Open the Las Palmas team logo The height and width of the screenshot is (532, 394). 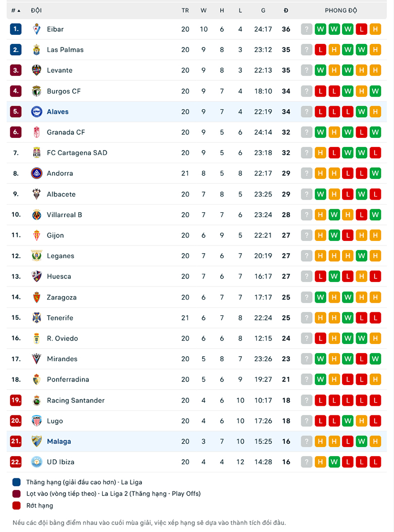coord(37,50)
